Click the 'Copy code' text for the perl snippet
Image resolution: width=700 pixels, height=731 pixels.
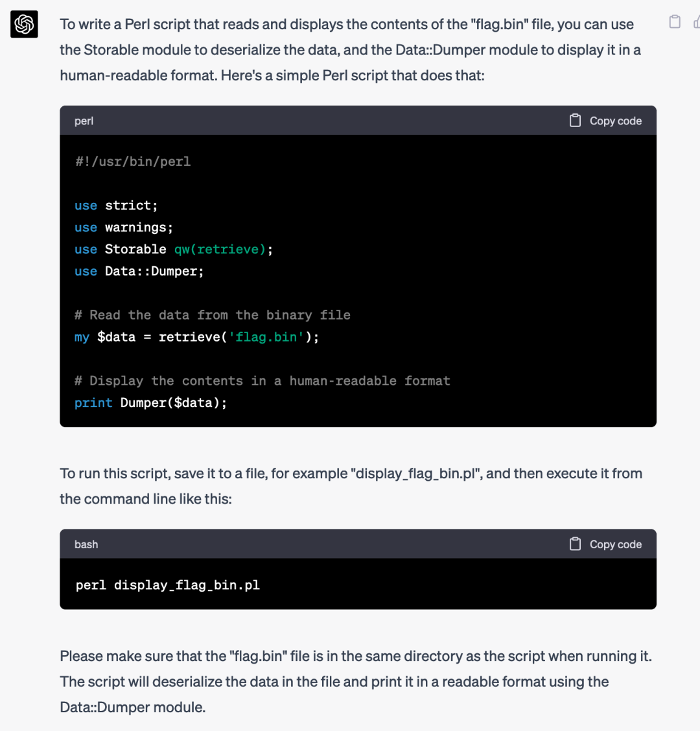[616, 121]
